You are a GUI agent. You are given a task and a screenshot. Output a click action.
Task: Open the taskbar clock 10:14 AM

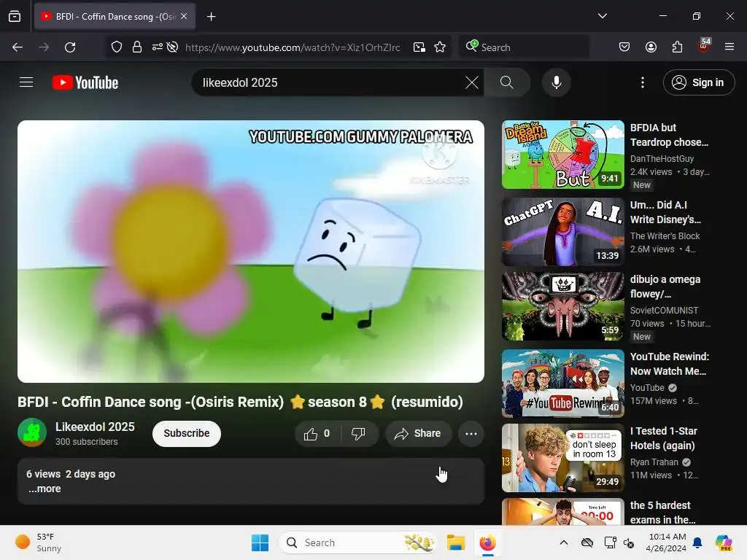[667, 542]
